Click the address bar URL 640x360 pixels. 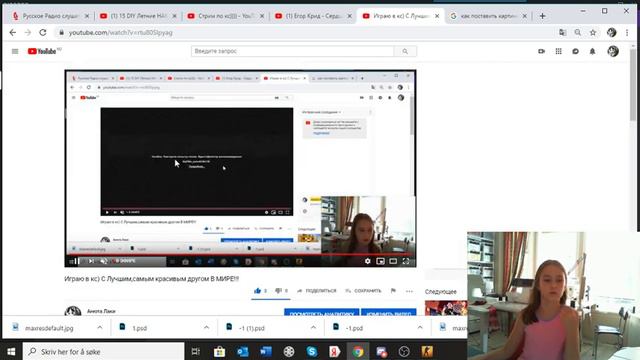pyautogui.click(x=120, y=32)
